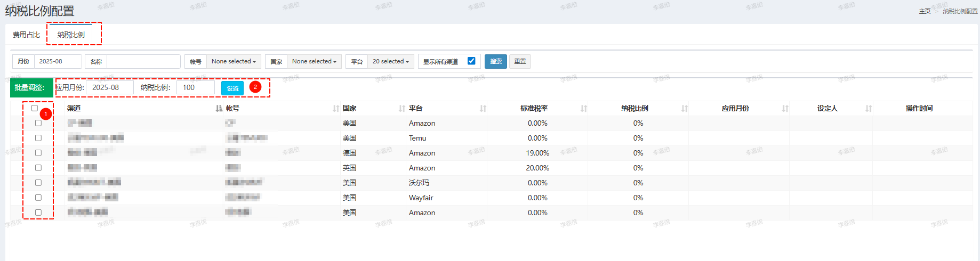
Task: Sort by 国家 using its sort icon
Action: [402, 108]
